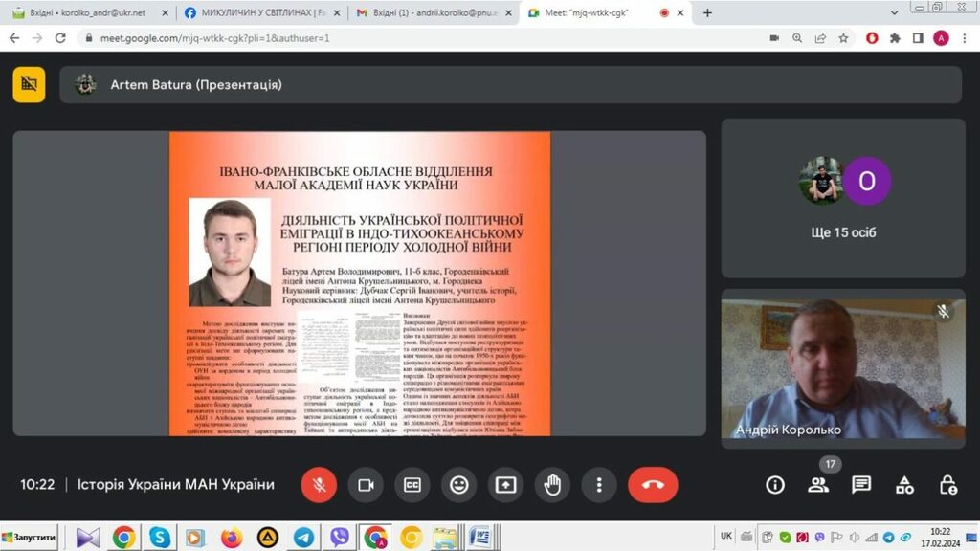Raise your hand in the meeting
Image resolution: width=980 pixels, height=551 pixels.
point(552,485)
